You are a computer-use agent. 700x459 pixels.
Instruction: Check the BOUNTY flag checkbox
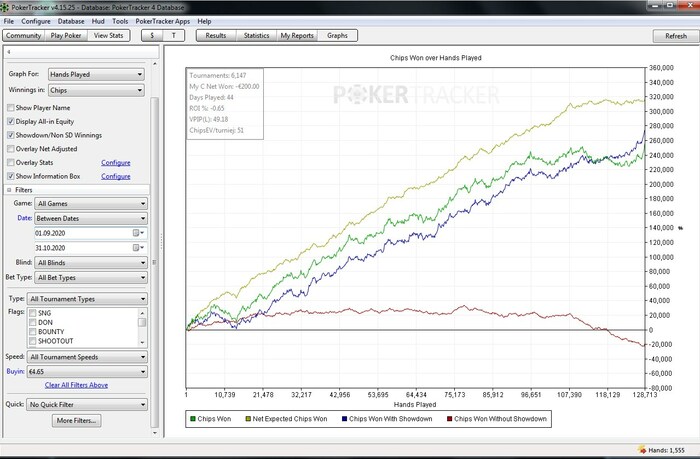[x=33, y=332]
